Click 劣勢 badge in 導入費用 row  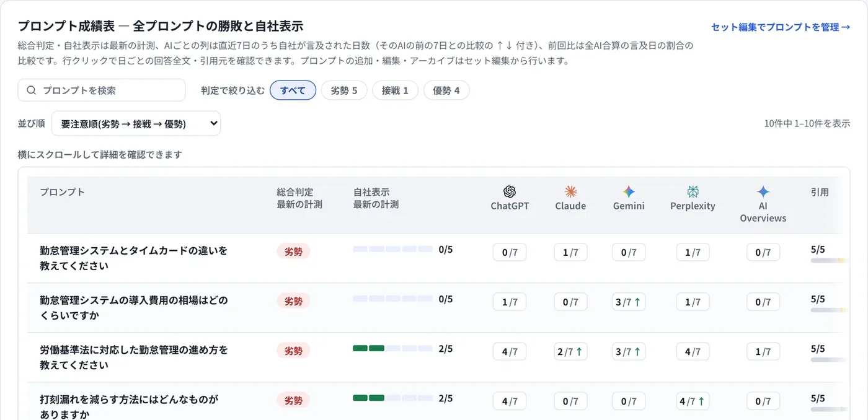point(293,301)
